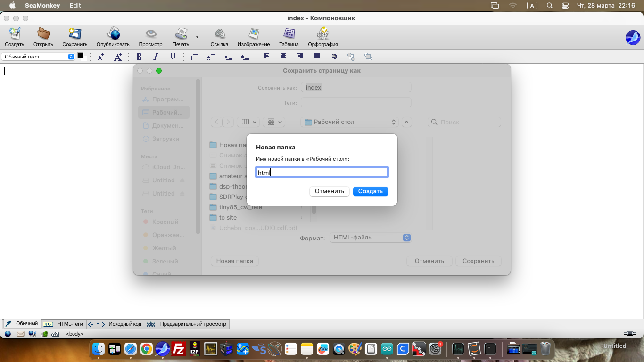
Task: Expand the Format (HTML-файлы) dropdown
Action: pos(370,238)
